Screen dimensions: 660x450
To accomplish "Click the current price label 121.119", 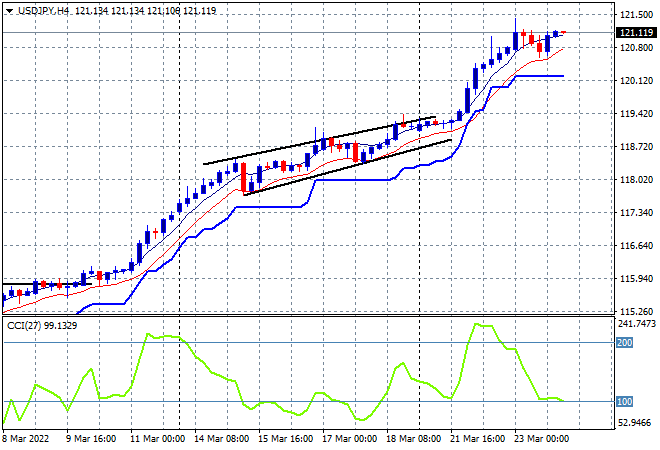I will point(638,32).
